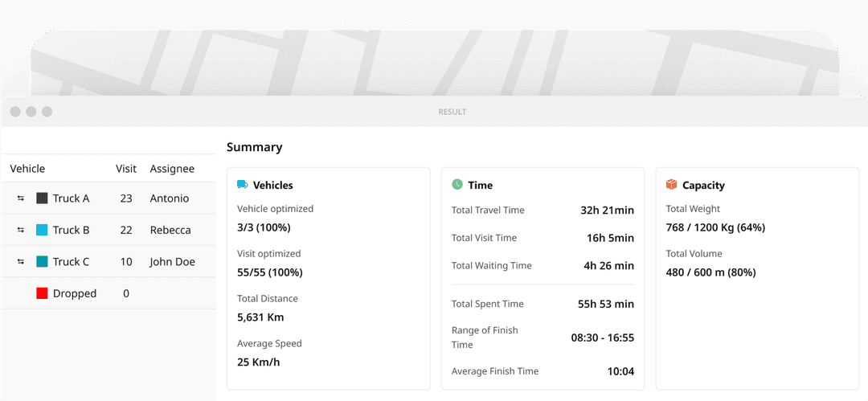Open assignee John Doe

click(172, 262)
